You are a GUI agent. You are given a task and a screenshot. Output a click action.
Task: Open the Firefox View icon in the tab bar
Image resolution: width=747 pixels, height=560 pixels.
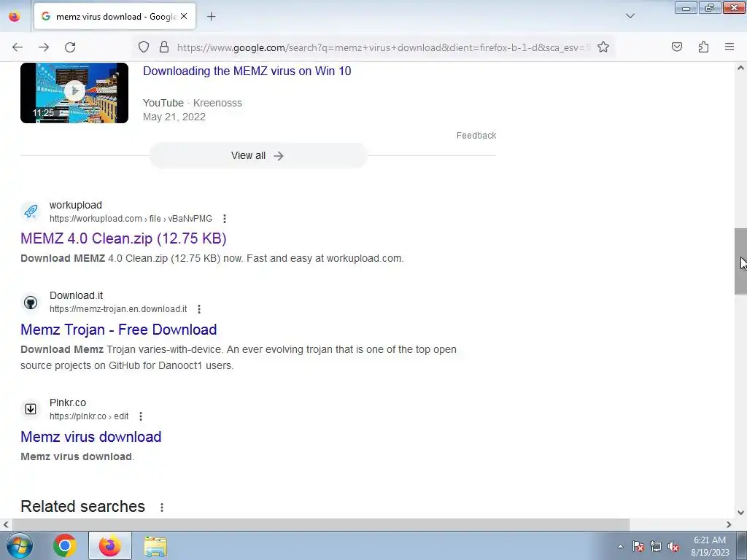pos(15,16)
